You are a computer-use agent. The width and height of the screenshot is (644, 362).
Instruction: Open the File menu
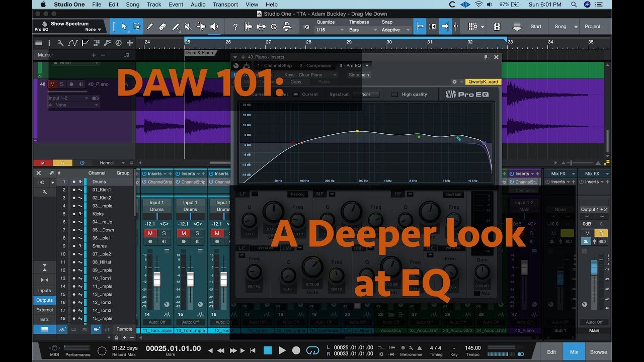coord(97,5)
